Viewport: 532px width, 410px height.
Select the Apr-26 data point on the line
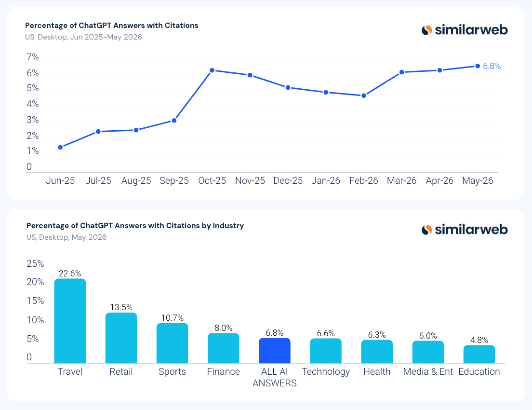coord(439,70)
